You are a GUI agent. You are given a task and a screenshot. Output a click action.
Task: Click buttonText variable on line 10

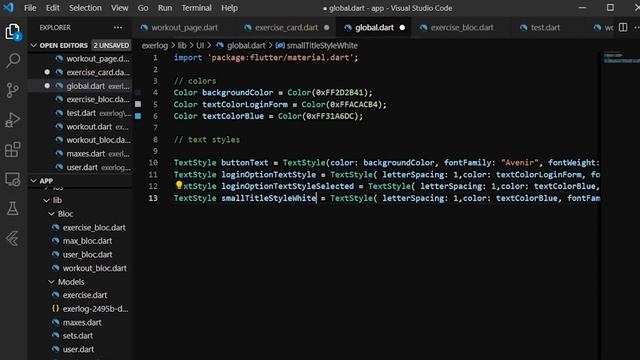tap(244, 162)
